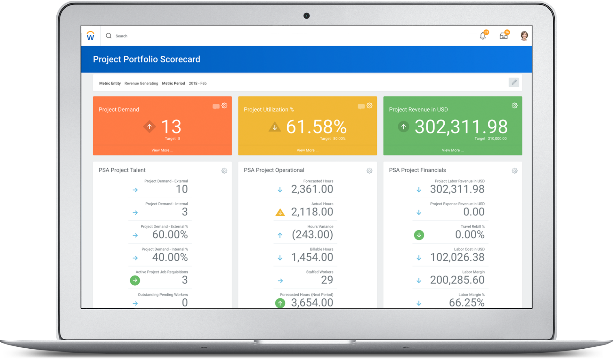Open settings gear on PSA Project Talent panel
The image size is (614, 364).
tap(224, 171)
